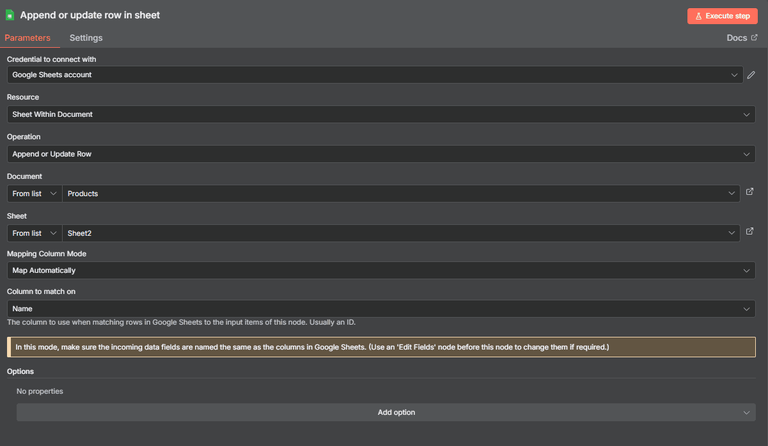Switch to the Settings tab
768x446 pixels.
pos(86,38)
